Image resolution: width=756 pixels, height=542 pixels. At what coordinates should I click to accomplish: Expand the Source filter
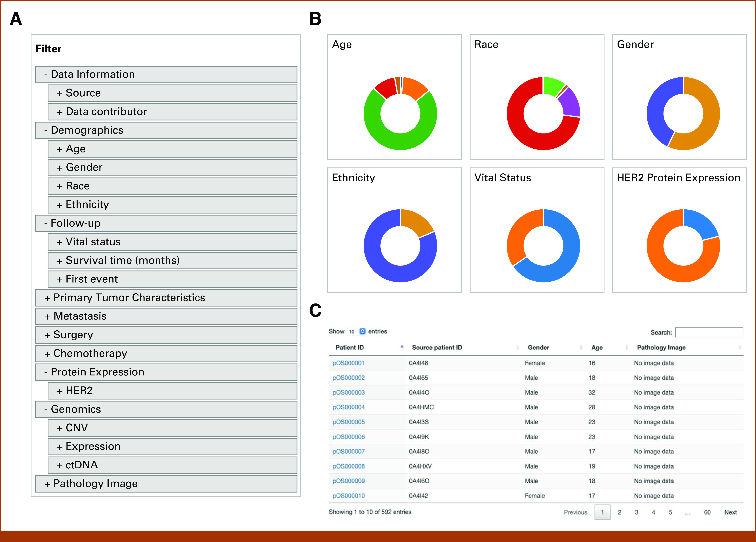[172, 93]
